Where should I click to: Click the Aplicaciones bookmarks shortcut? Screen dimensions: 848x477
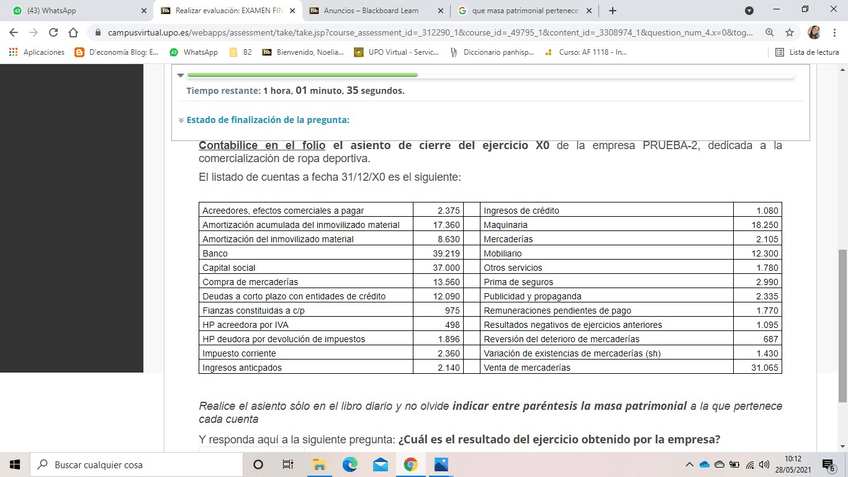(37, 52)
